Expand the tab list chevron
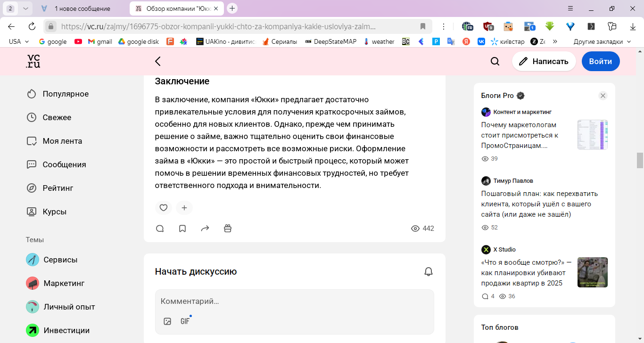 (25, 8)
